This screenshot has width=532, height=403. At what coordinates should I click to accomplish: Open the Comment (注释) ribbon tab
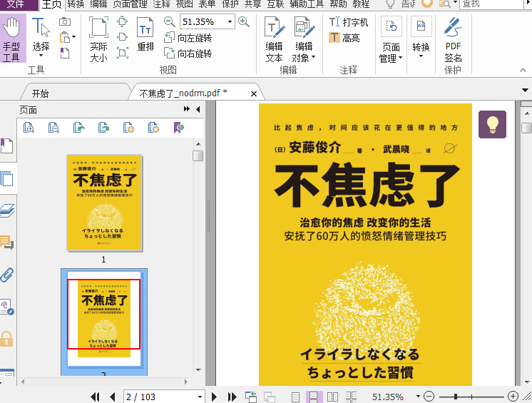point(161,4)
